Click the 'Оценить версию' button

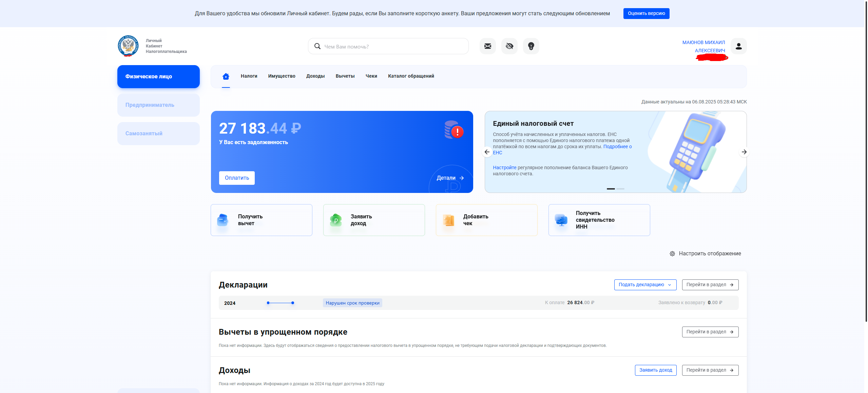(646, 14)
